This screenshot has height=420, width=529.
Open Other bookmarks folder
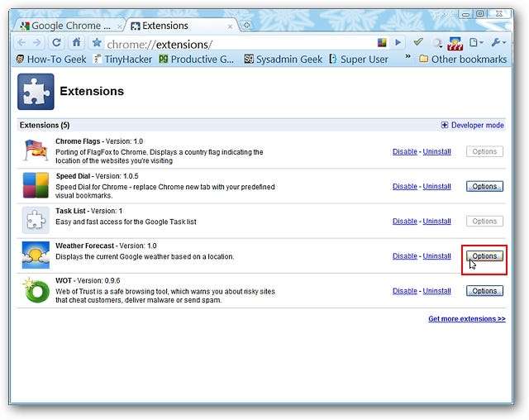pos(463,60)
